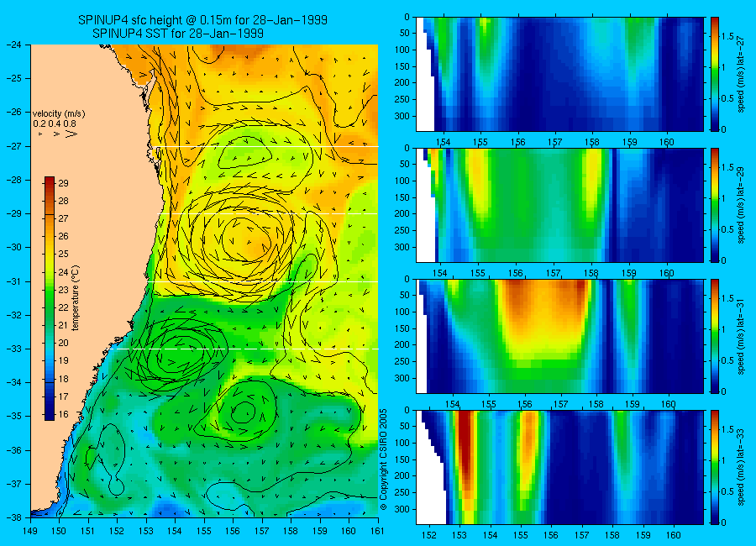Viewport: 756px width, 546px height.
Task: Click "1.5" tick on lat=-31 speed colorbar
Action: [728, 298]
